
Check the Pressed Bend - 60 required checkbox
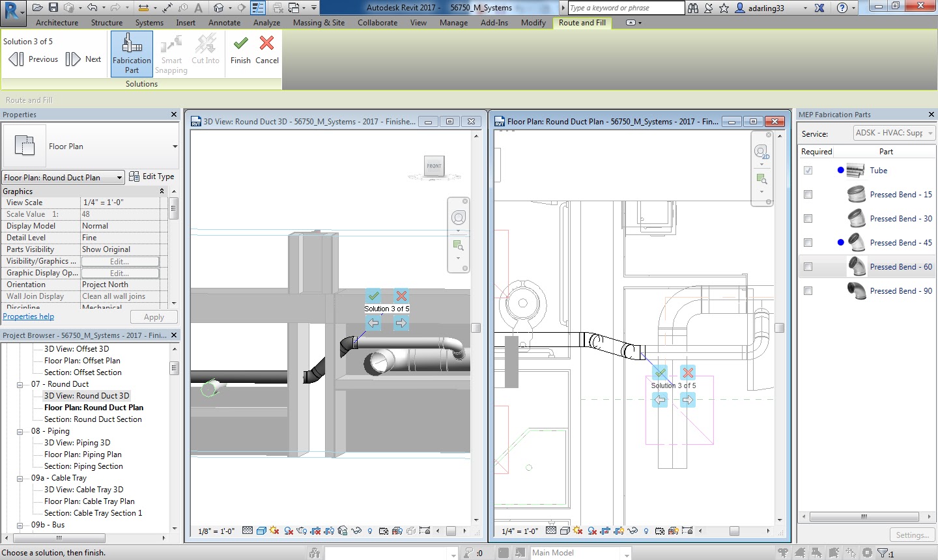(808, 267)
